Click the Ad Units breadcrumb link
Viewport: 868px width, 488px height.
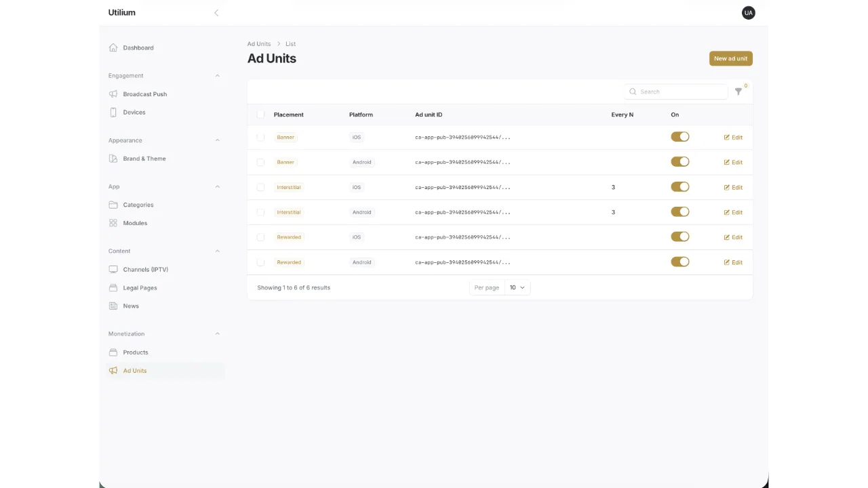(259, 44)
